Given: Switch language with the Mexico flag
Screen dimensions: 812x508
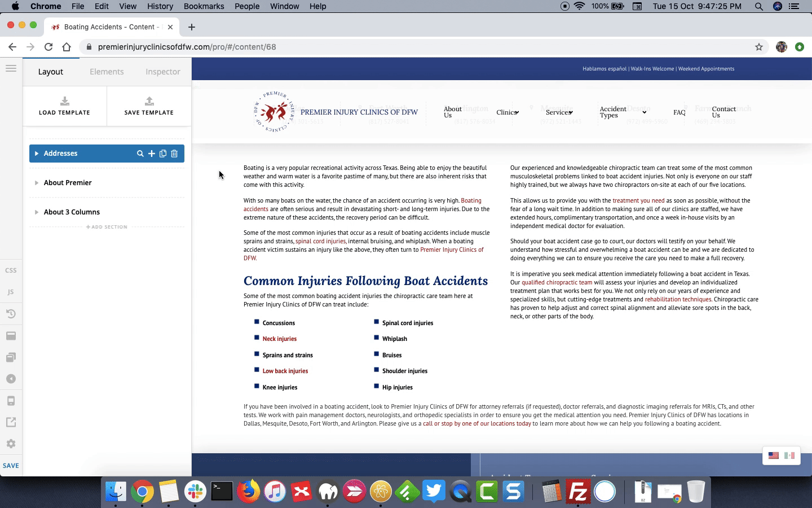Looking at the screenshot, I should (x=789, y=456).
